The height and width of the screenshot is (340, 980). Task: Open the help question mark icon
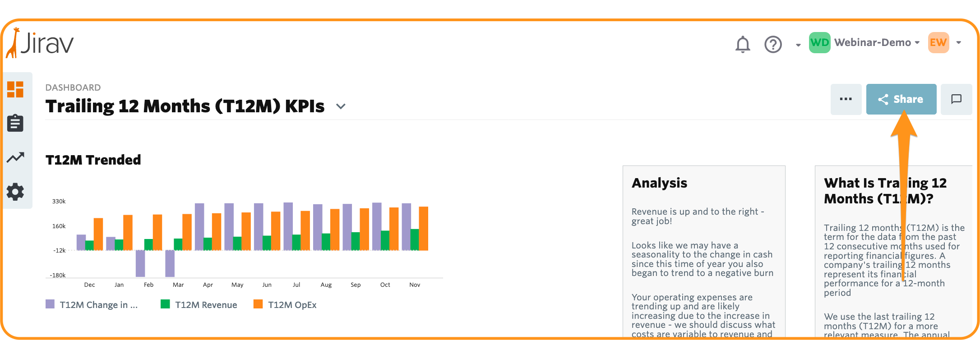773,44
